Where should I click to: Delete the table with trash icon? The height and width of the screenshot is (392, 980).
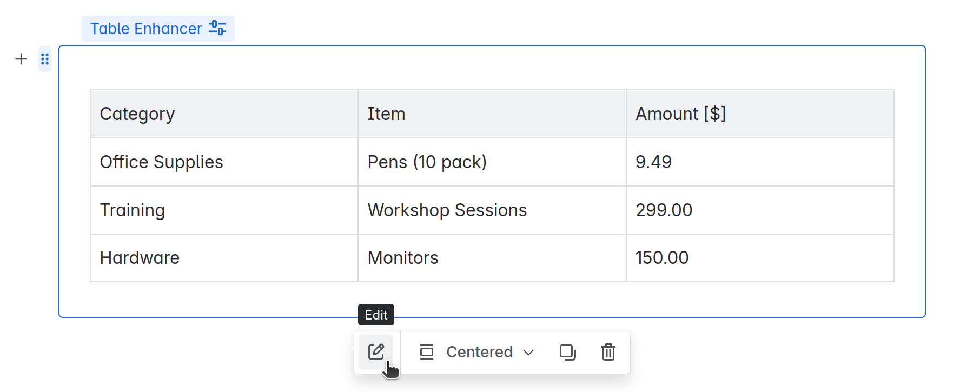tap(608, 352)
